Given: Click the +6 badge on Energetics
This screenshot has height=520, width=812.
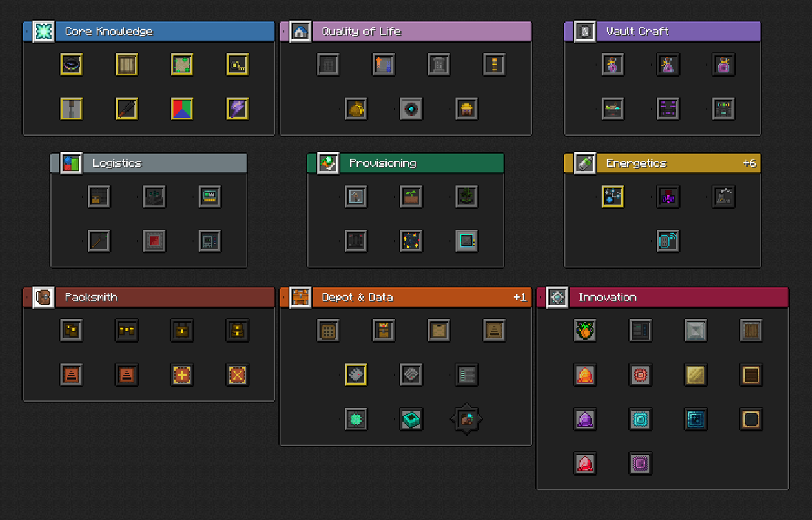Looking at the screenshot, I should coord(749,163).
